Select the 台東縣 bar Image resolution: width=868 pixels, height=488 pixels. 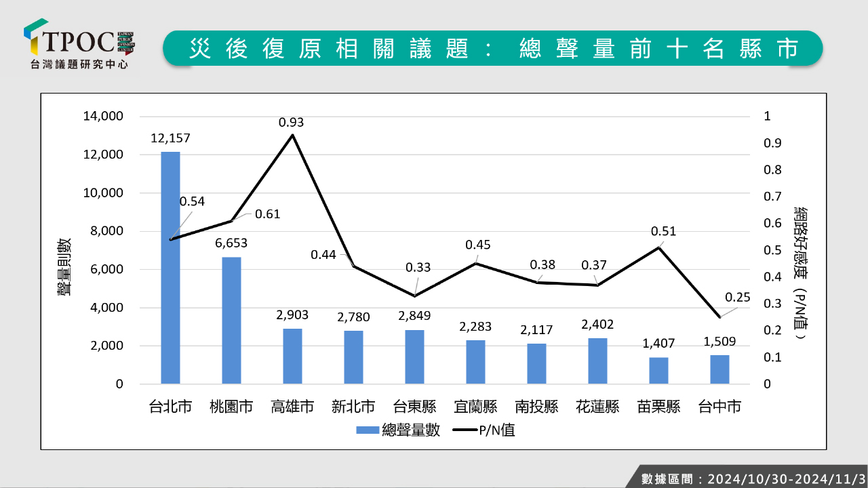pos(414,357)
